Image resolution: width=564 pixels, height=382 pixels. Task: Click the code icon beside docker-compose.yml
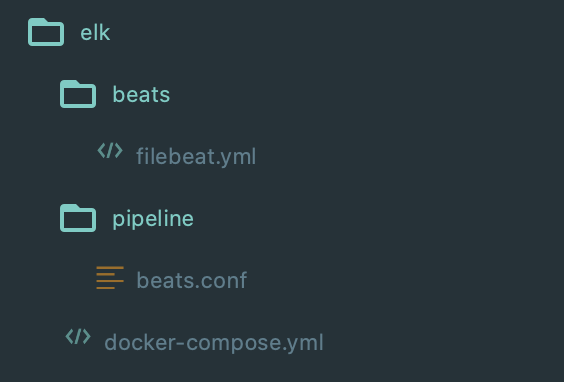[x=78, y=337]
